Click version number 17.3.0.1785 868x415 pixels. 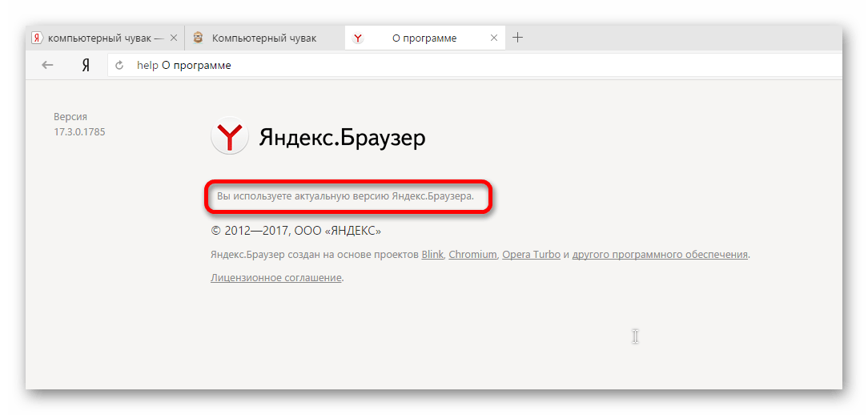point(79,132)
